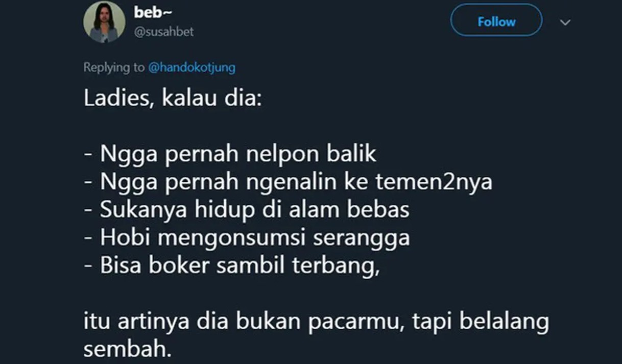The image size is (622, 364).
Task: Visit the @handokotjung mention link
Action: click(x=192, y=67)
